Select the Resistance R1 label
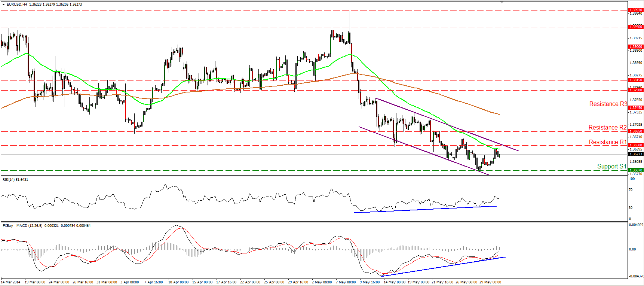Viewport: 644px width, 286px height. tap(608, 142)
